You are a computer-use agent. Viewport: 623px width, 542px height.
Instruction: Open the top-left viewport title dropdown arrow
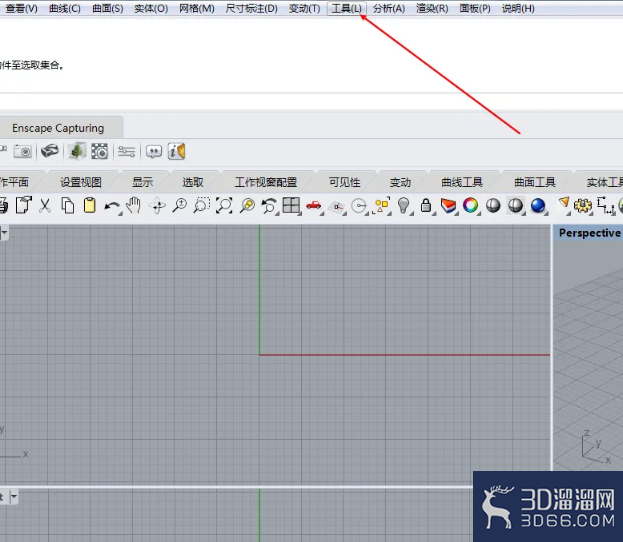pyautogui.click(x=5, y=232)
